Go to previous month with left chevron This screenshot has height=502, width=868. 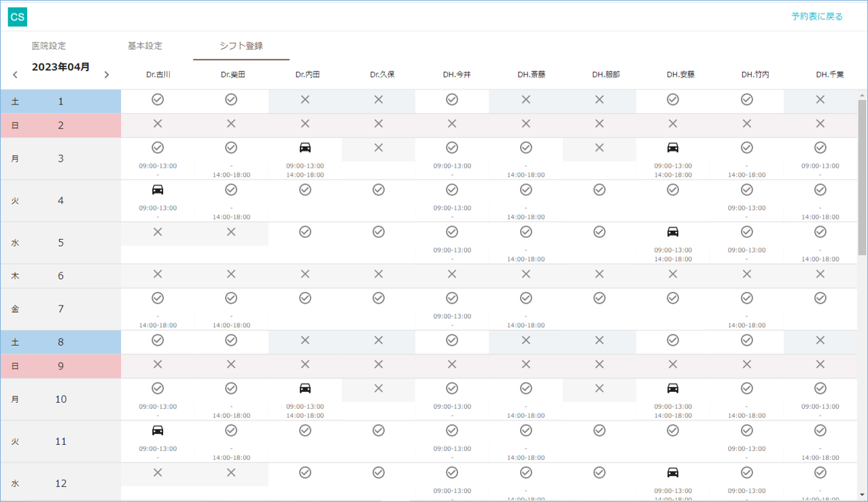[x=15, y=75]
